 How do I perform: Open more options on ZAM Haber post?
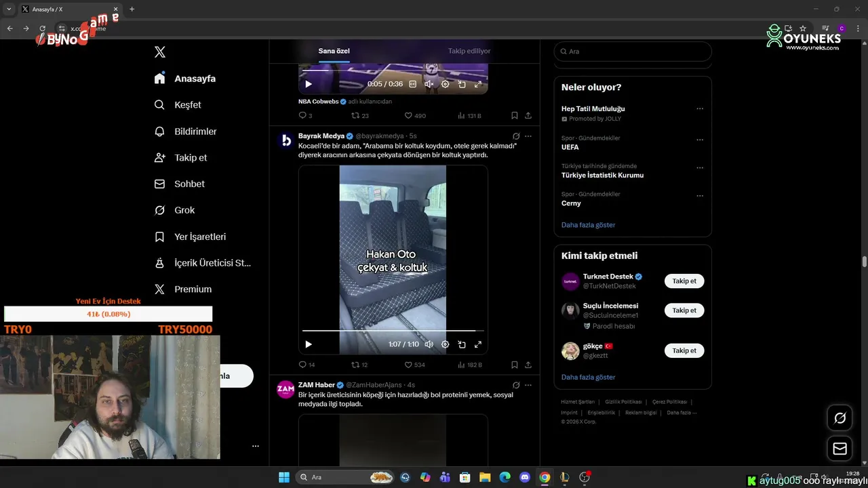528,385
